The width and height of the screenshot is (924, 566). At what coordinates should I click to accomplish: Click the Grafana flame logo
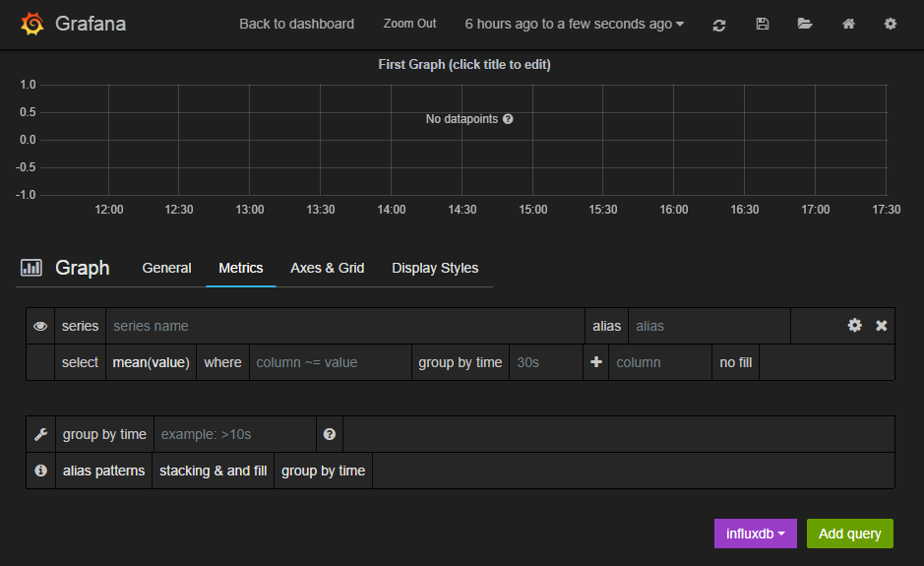coord(32,24)
